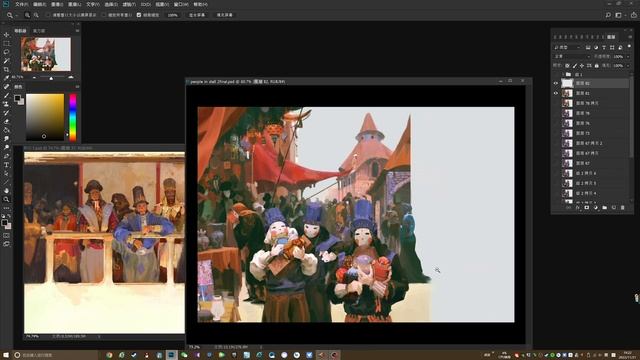Open search icon at top right
The height and width of the screenshot is (360, 640).
click(x=608, y=15)
